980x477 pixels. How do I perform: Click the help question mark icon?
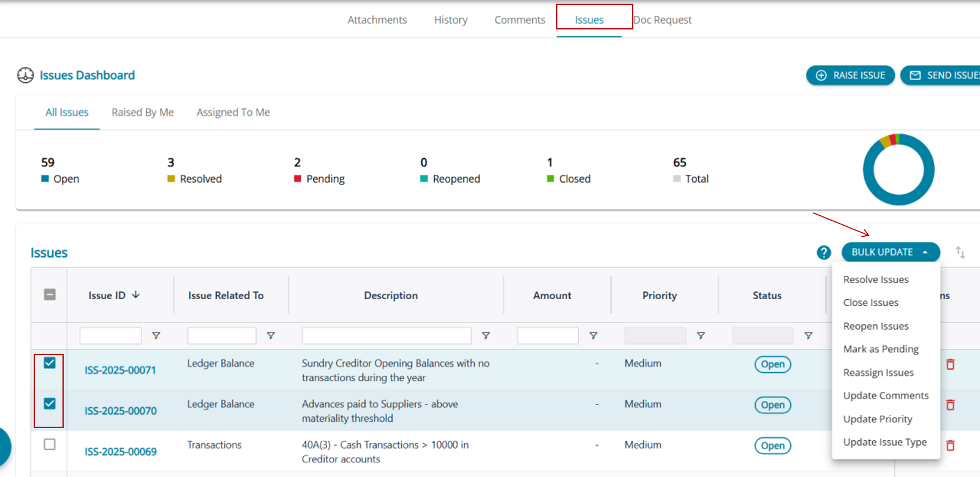pyautogui.click(x=823, y=253)
